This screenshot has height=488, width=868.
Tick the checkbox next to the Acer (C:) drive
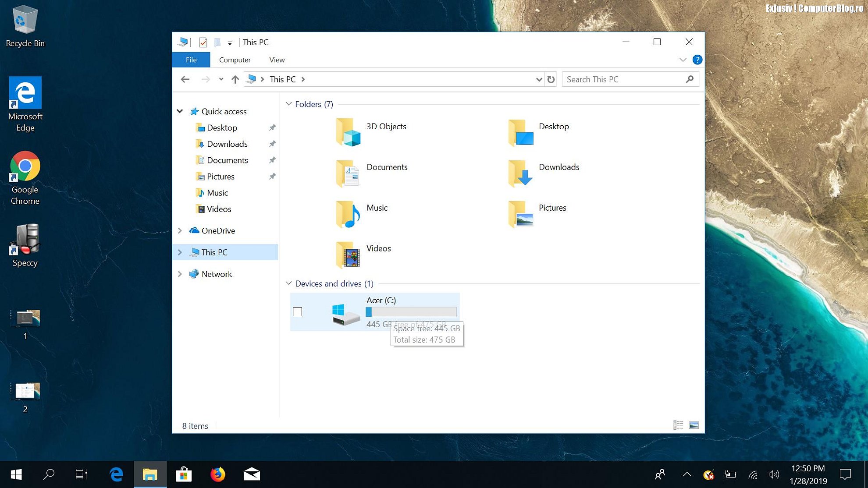click(297, 312)
